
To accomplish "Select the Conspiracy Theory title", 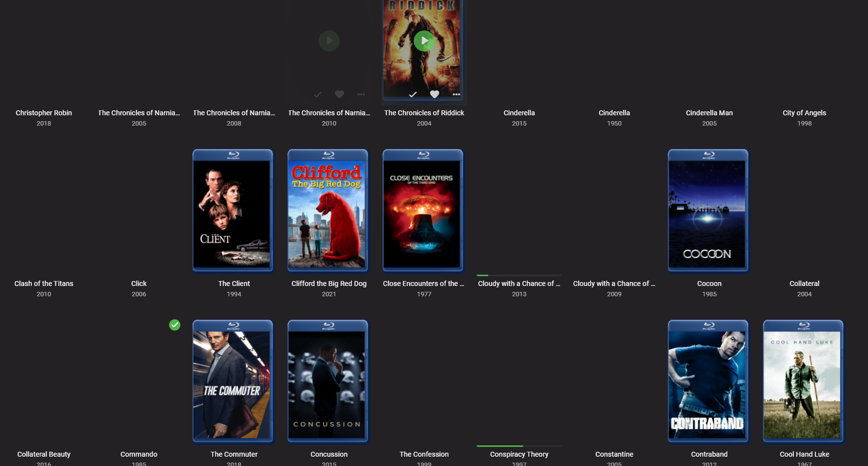I will (x=519, y=454).
